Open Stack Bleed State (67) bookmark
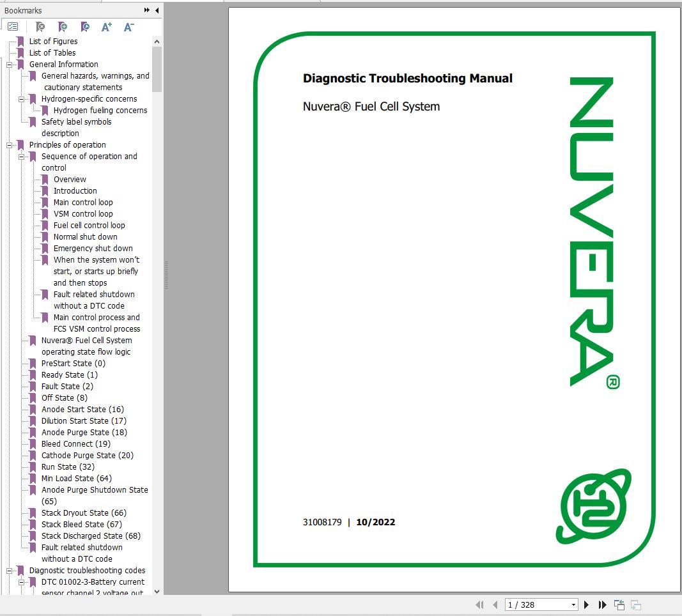 pos(82,524)
